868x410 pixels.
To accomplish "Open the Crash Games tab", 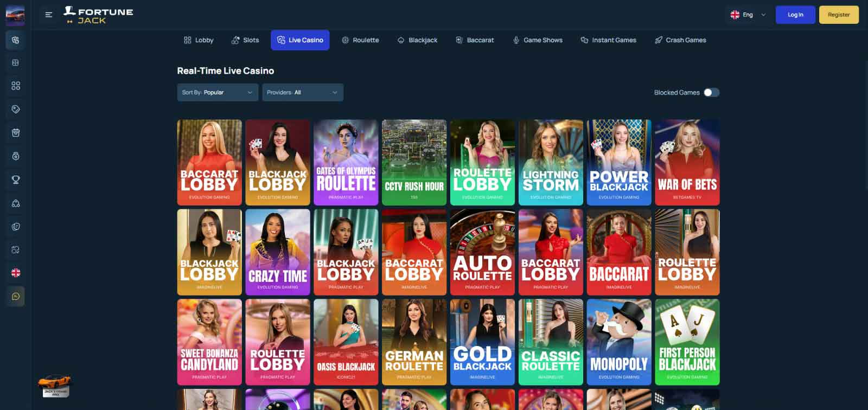I will pos(680,40).
